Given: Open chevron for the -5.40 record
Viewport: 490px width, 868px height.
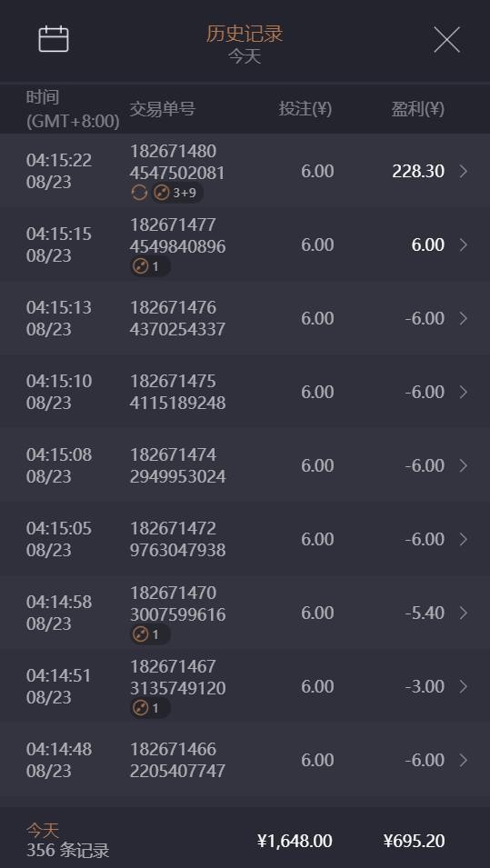Looking at the screenshot, I should [464, 614].
